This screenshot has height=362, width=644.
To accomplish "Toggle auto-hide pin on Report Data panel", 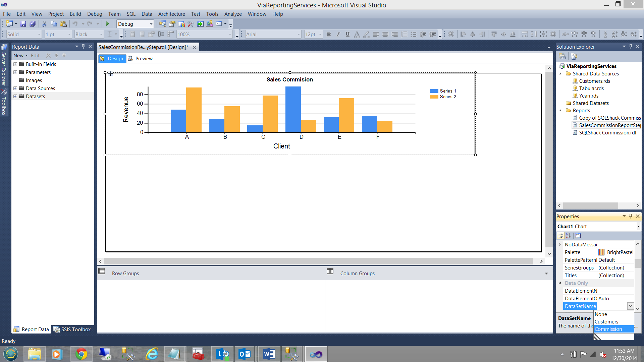I will (84, 47).
